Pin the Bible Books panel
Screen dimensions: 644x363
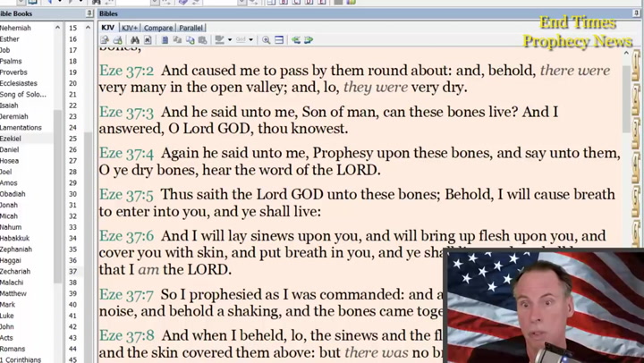click(89, 14)
